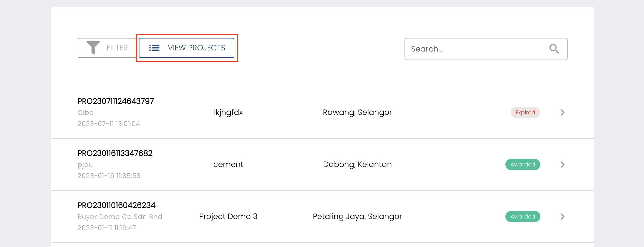Screen dimensions: 644x247
Task: Click the Buyer Demo Co Sdn Bhd company
Action: 120,217
